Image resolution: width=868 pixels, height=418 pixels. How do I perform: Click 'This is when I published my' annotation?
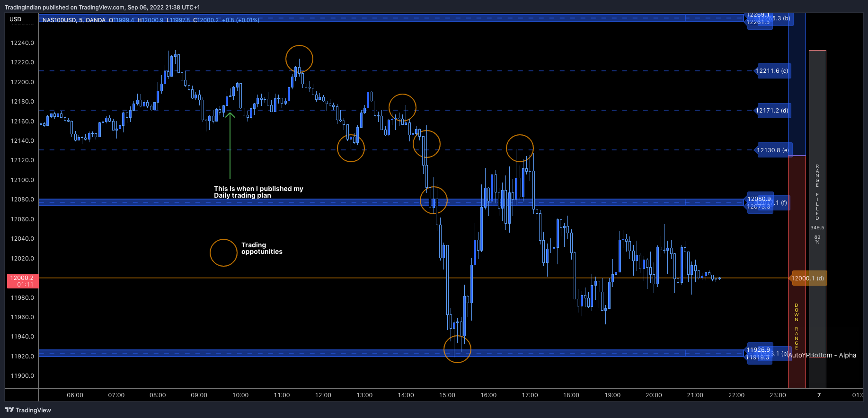[258, 189]
